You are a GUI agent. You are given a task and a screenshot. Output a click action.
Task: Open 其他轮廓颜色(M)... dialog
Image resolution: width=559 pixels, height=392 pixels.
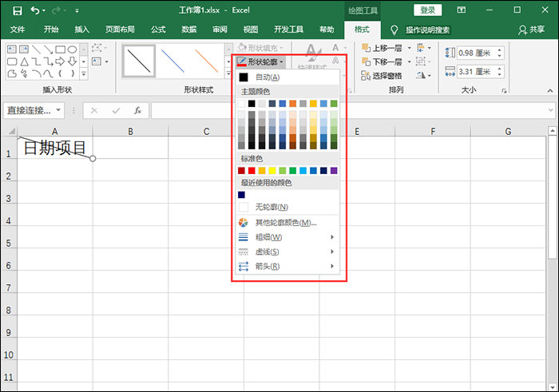pyautogui.click(x=287, y=223)
